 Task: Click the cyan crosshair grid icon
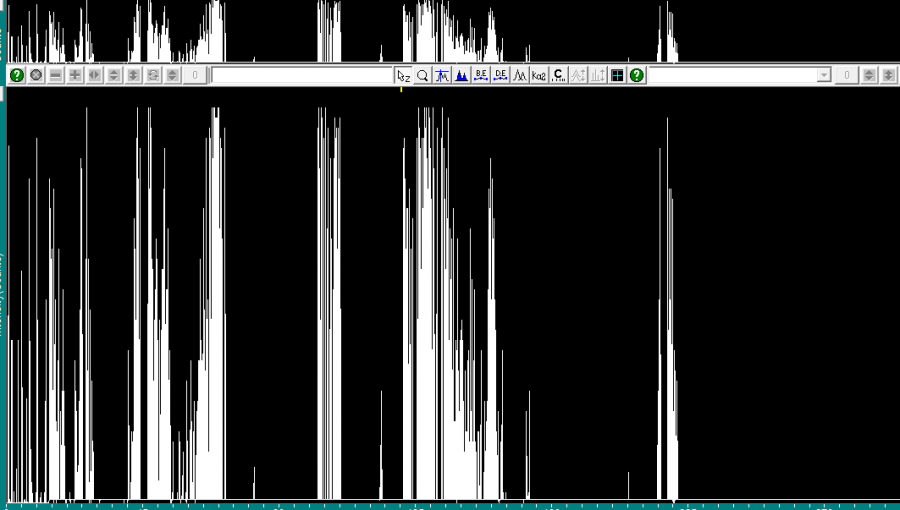click(617, 75)
